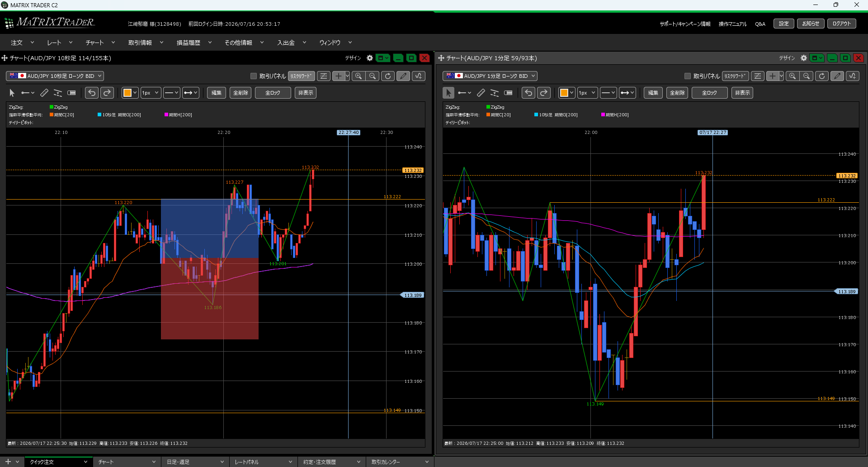This screenshot has width=868, height=467.
Task: Zoom in on the 1分足 chart
Action: 793,76
